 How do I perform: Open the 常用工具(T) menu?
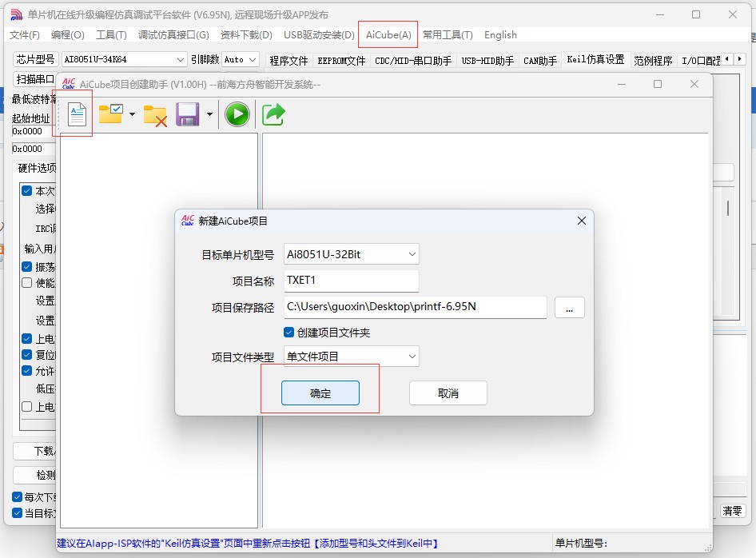(x=448, y=34)
